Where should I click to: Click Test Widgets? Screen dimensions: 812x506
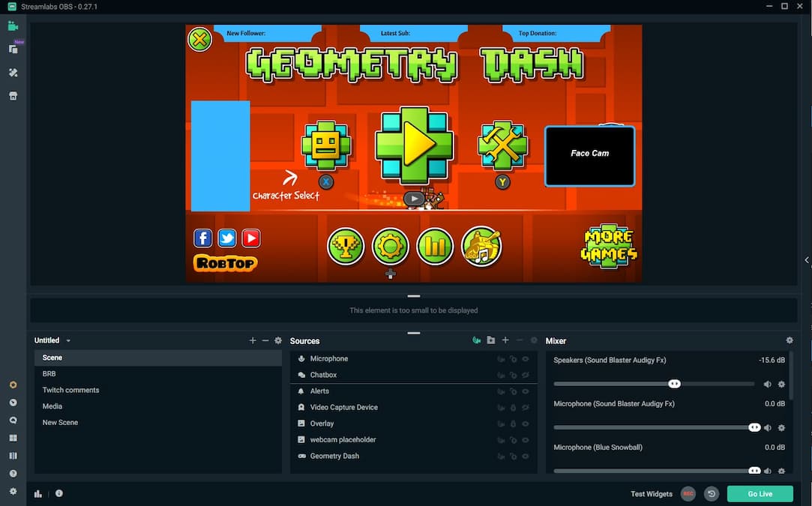click(652, 494)
